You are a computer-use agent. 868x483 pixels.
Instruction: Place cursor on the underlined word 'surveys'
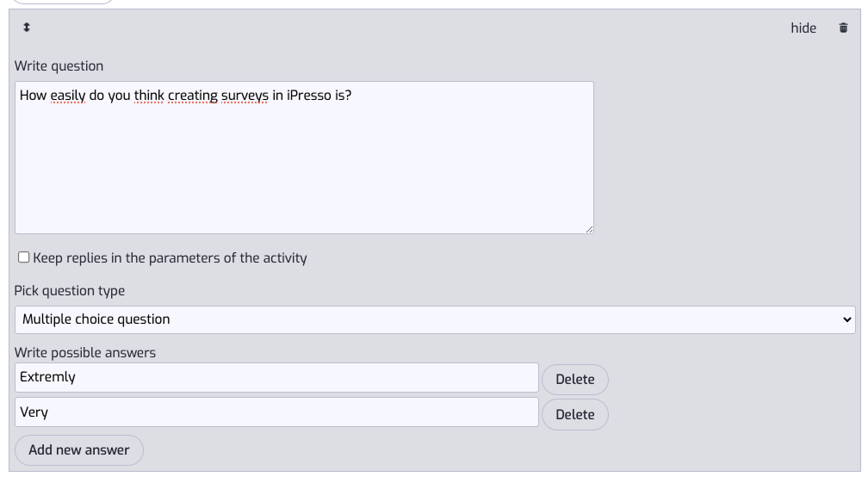pos(245,96)
